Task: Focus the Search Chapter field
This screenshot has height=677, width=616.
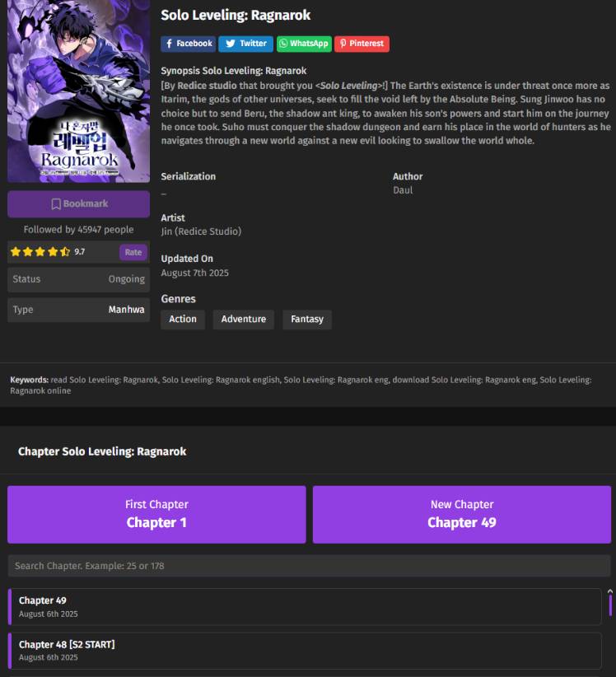Action: [x=309, y=566]
